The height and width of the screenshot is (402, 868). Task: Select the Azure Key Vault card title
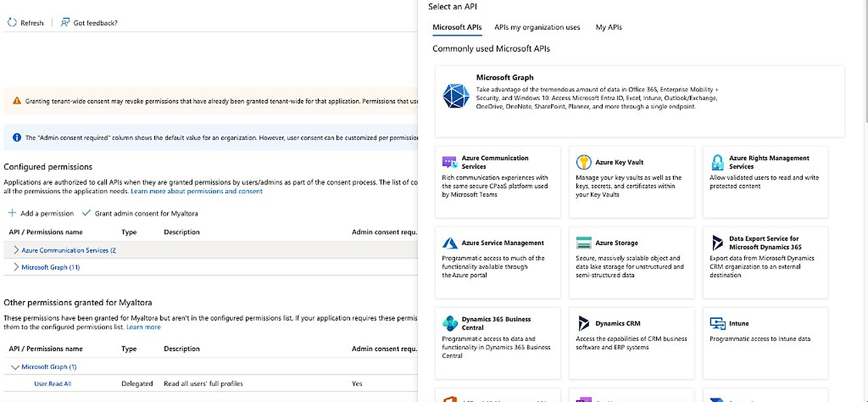[x=619, y=162]
